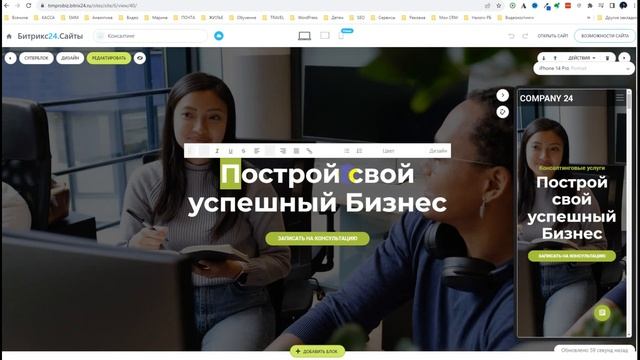Click ЗАПИСАТЬ НА КОНСУЛЬТАЦИЮ button on page
Viewport: 640px width, 360px height.
318,238
